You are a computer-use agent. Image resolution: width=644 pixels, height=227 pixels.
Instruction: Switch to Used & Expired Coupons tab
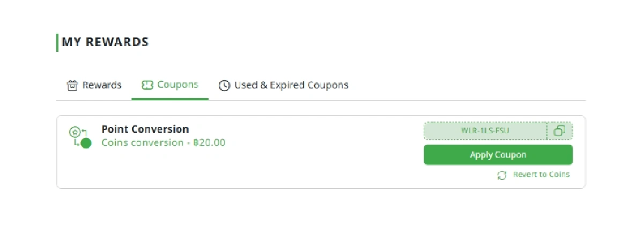(x=284, y=85)
